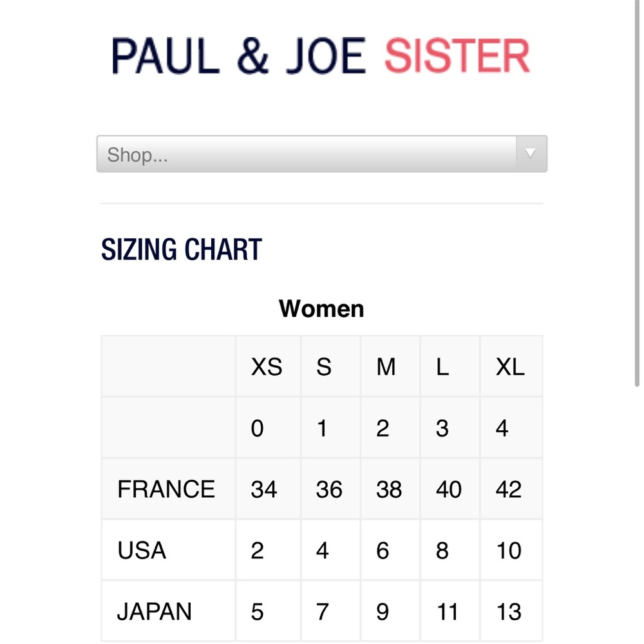
Task: Click USA size 10 cell
Action: [511, 550]
